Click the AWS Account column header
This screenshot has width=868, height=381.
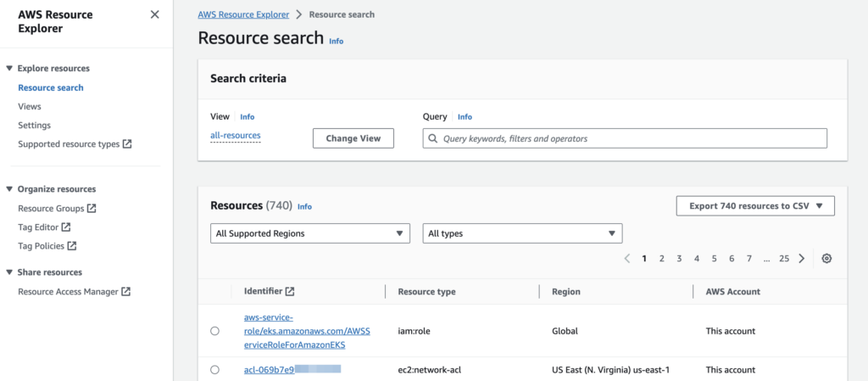pyautogui.click(x=733, y=291)
